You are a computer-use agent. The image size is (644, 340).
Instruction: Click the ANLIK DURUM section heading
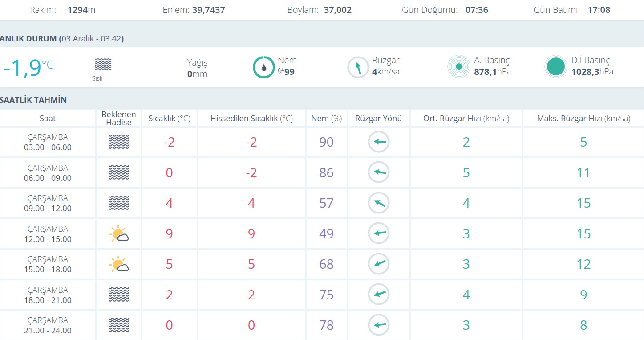[62, 39]
